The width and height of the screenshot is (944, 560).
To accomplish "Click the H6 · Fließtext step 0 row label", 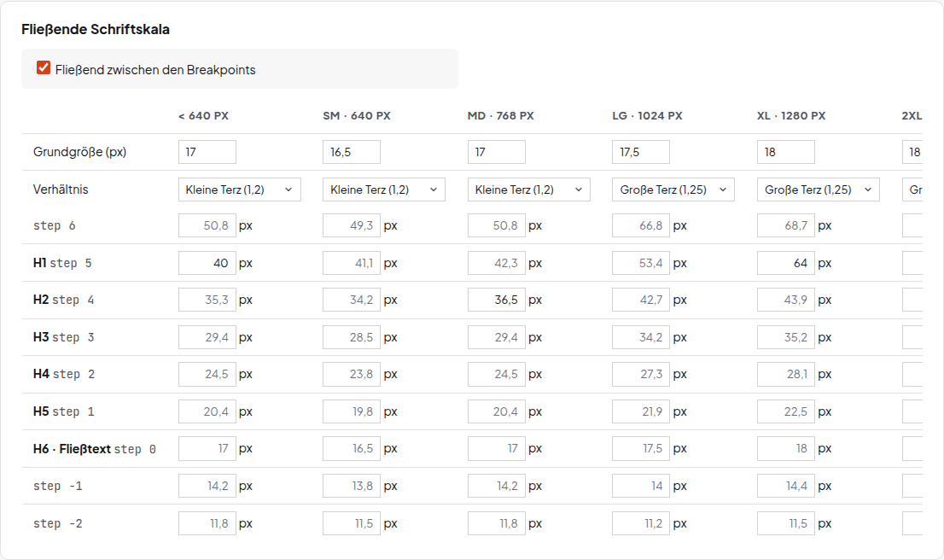I will point(95,449).
